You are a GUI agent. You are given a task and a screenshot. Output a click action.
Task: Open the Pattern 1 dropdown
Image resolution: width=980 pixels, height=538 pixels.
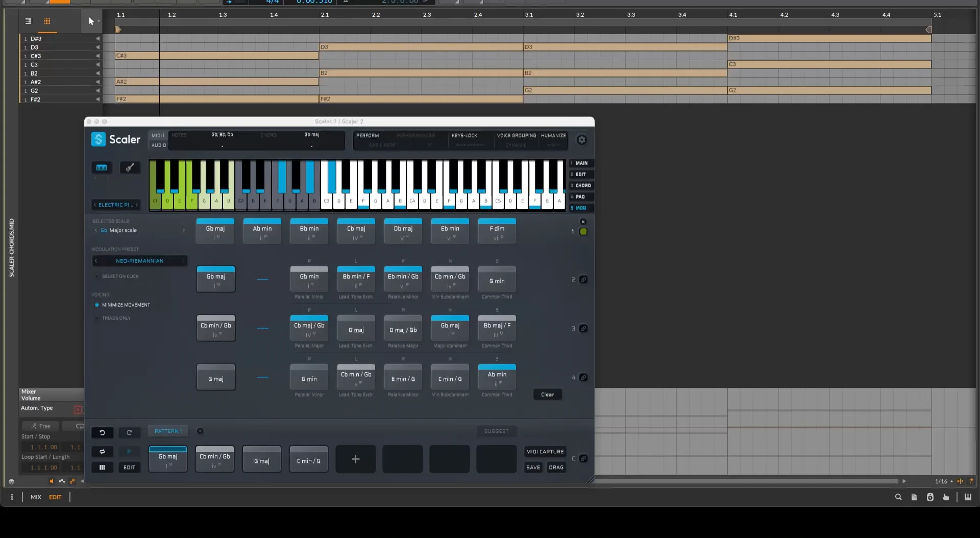168,431
